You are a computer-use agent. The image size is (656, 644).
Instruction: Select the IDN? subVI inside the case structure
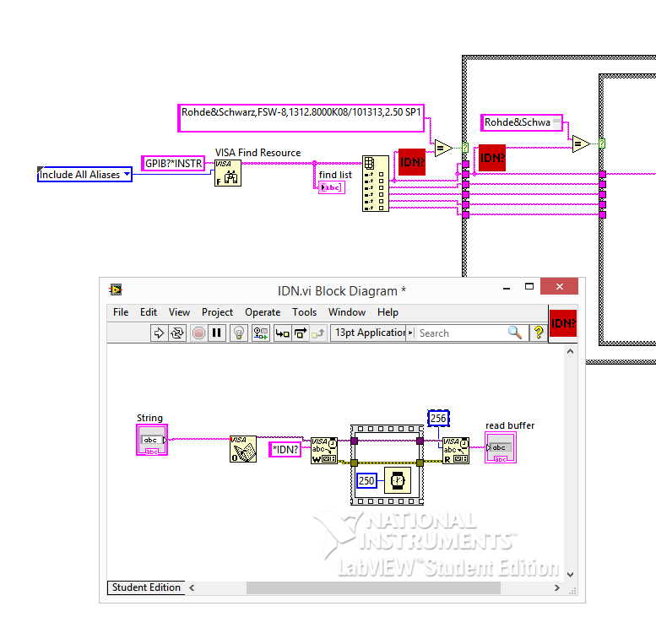pos(492,158)
